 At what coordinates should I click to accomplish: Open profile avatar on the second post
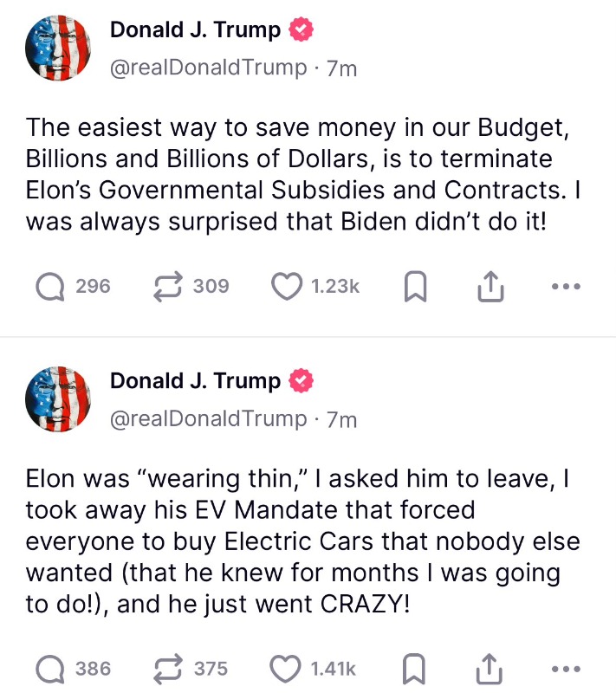pyautogui.click(x=59, y=399)
